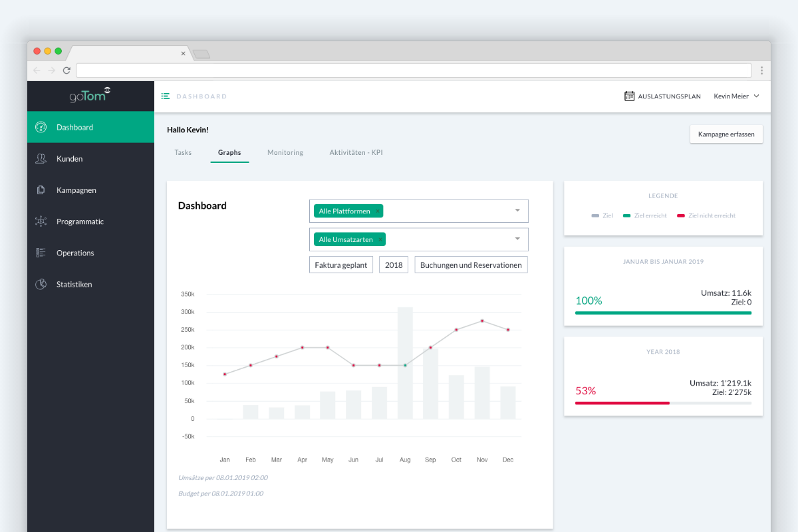The height and width of the screenshot is (532, 798).
Task: Click the Auslastungsplan calendar icon
Action: (629, 96)
